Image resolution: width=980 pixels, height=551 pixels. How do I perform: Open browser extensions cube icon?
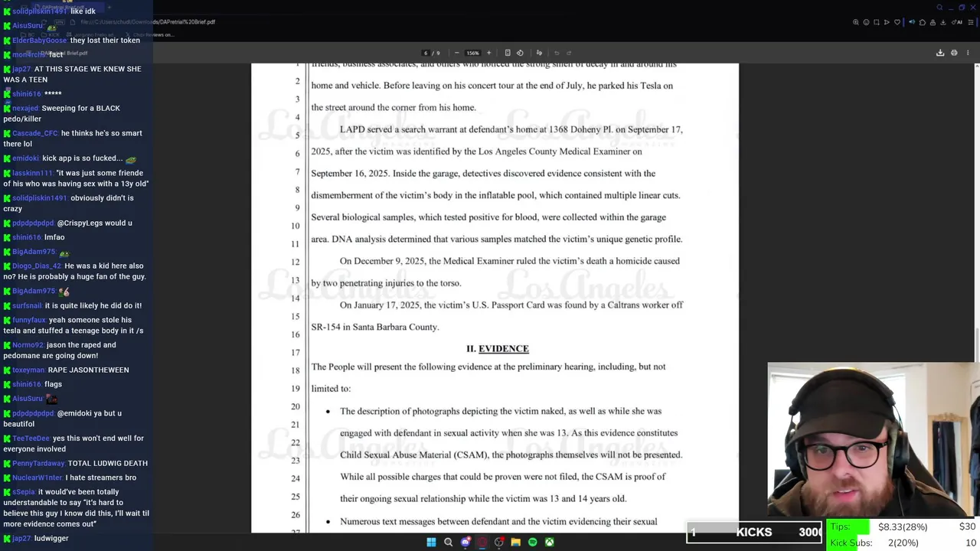coord(923,22)
